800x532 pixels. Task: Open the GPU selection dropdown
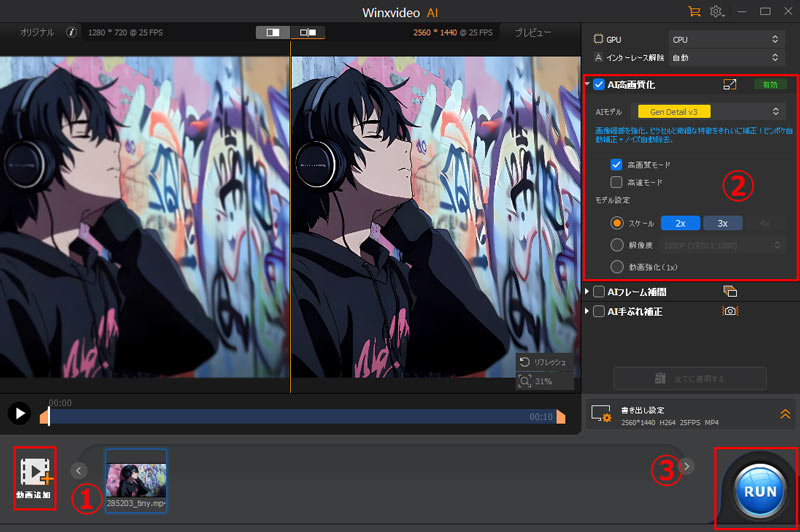click(725, 39)
